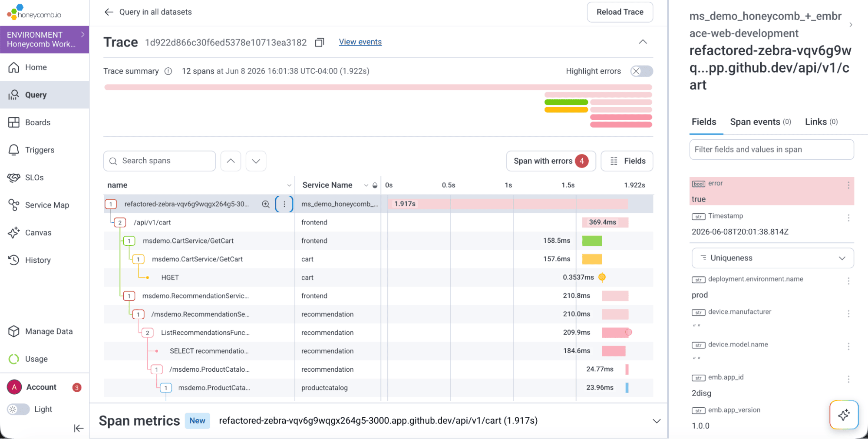Open the AI sparkle assistant button
The height and width of the screenshot is (439, 868).
point(844,415)
